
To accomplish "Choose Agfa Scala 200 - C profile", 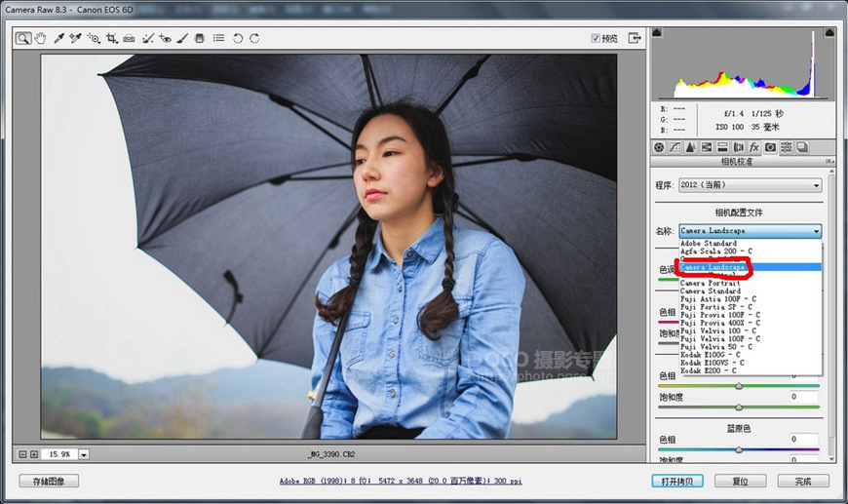I will 751,252.
